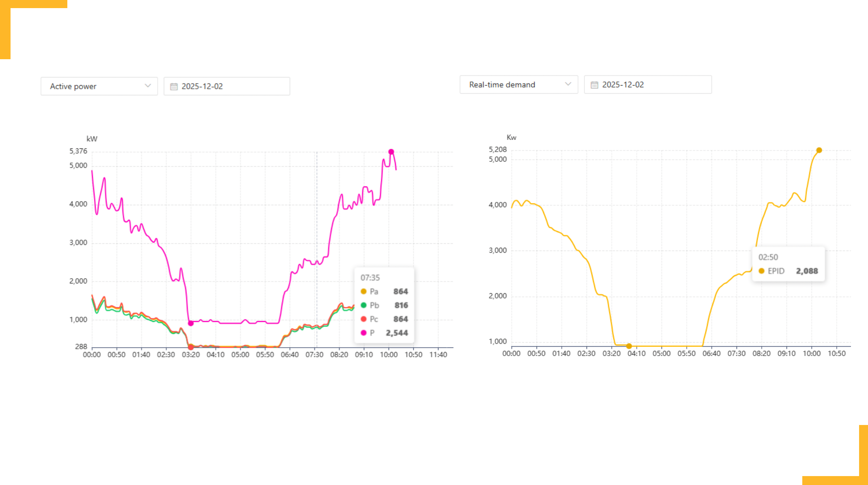Click the EPID yellow dot in tooltip
The width and height of the screenshot is (868, 485).
761,271
